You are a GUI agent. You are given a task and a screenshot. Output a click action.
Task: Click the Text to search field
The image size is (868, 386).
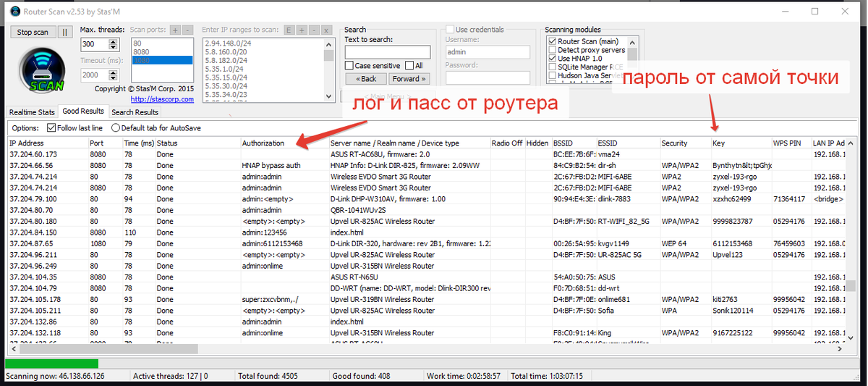click(x=387, y=52)
